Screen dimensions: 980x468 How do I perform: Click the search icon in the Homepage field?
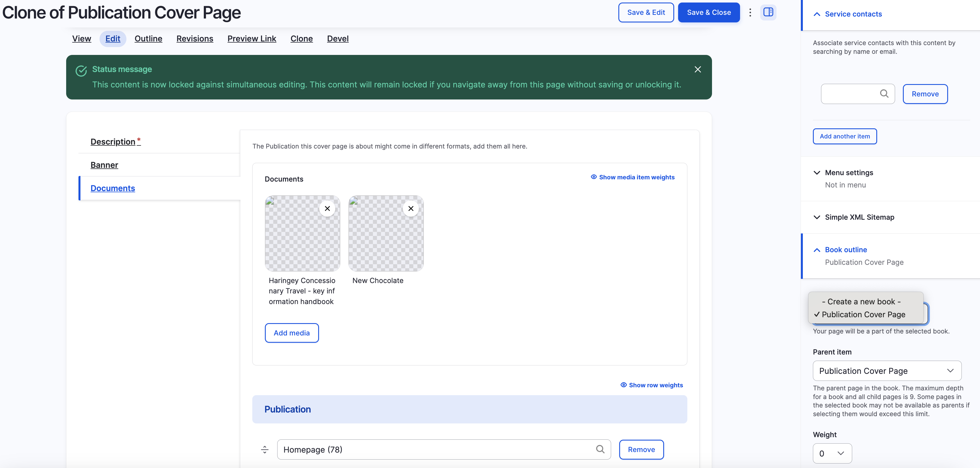(600, 449)
